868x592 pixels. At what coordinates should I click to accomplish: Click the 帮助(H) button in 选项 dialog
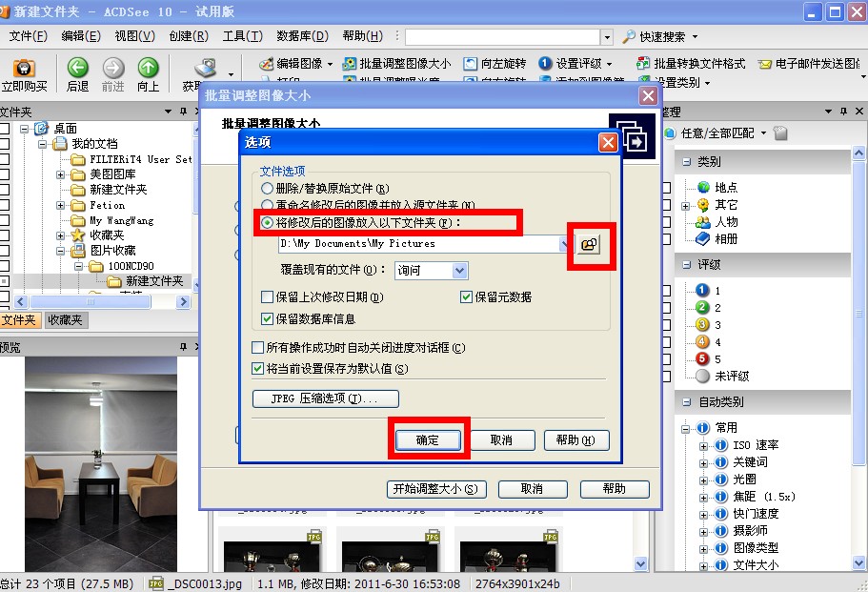tap(576, 440)
